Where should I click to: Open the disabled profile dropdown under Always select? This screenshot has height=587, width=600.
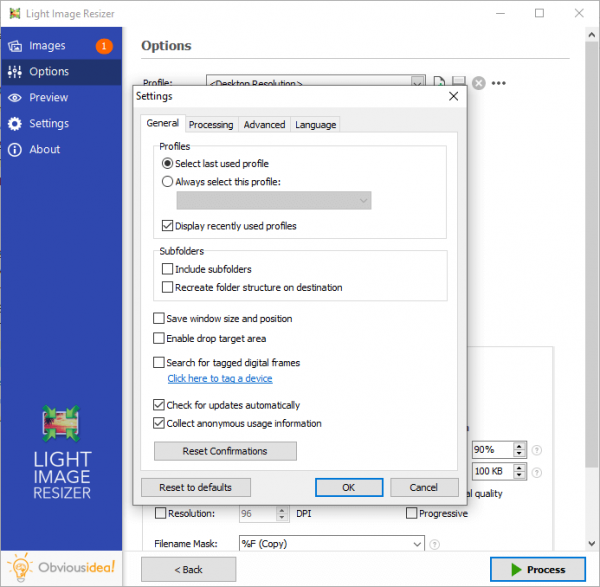pos(274,201)
